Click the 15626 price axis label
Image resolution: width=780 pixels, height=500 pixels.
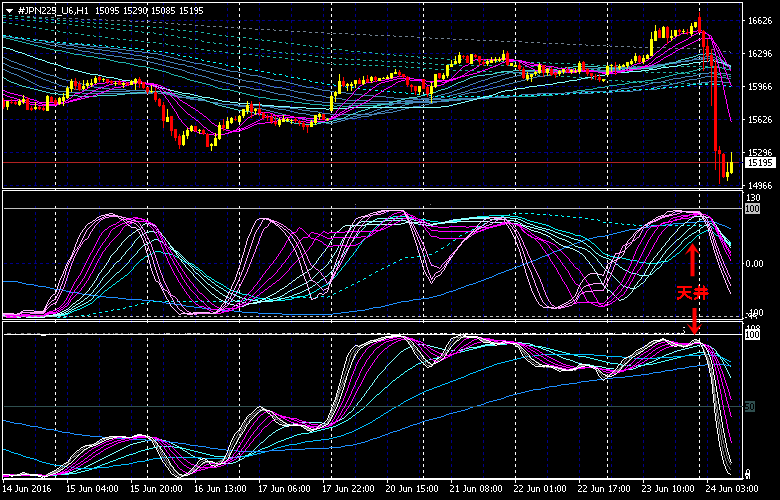click(760, 119)
